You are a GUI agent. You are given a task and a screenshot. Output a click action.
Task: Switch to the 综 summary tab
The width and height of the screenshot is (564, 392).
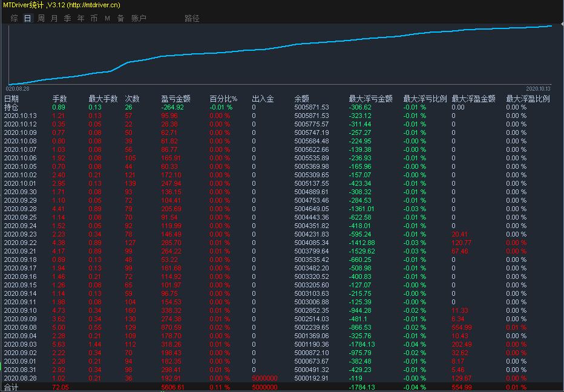[x=15, y=18]
